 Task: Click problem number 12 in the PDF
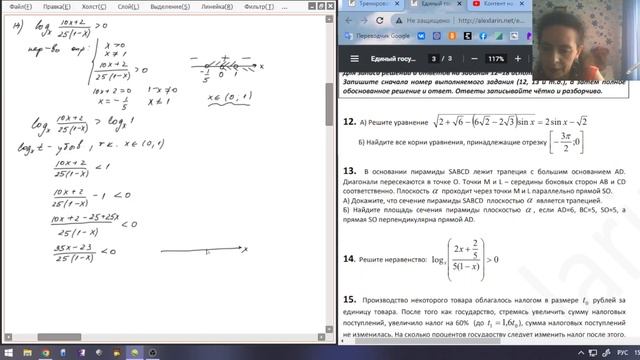click(349, 122)
